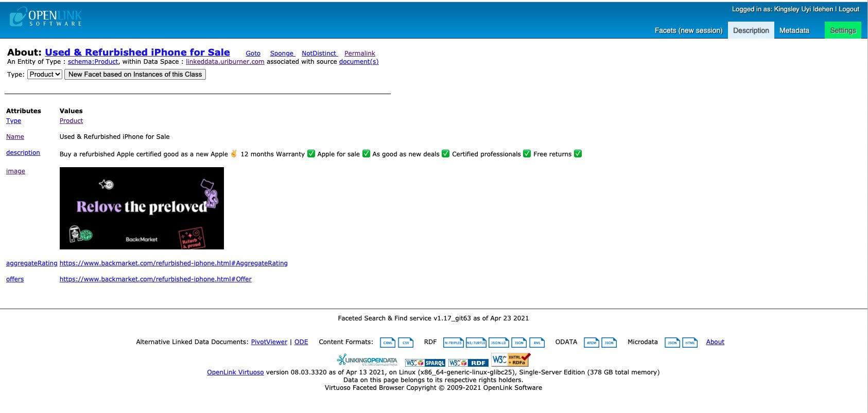Click the OpenLink Software logo

[45, 16]
